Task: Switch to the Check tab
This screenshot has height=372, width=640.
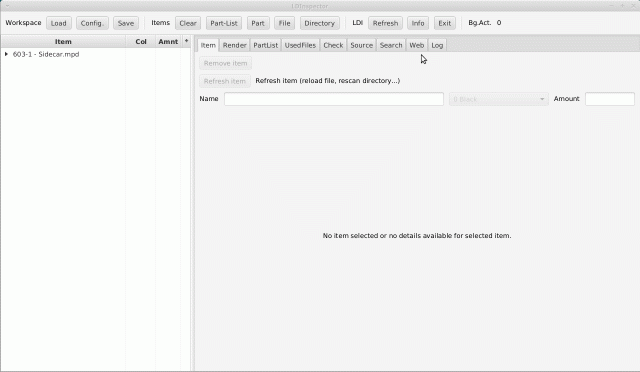Action: click(333, 45)
